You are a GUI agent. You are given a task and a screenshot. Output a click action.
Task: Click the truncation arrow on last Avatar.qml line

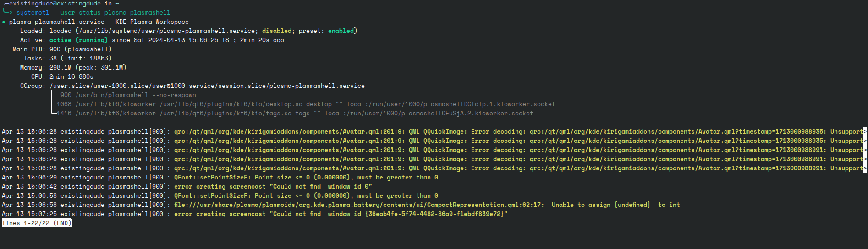tap(865, 168)
